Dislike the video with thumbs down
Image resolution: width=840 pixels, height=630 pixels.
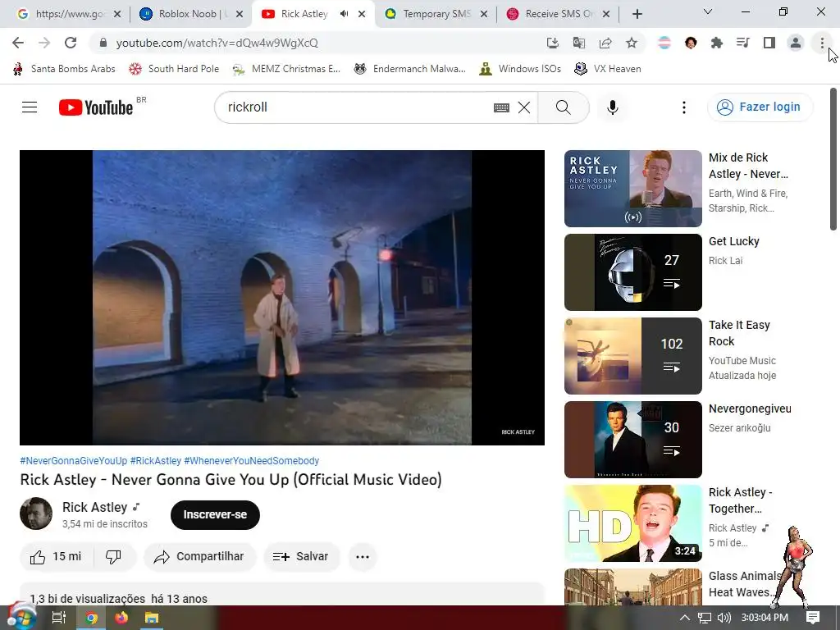(x=113, y=557)
